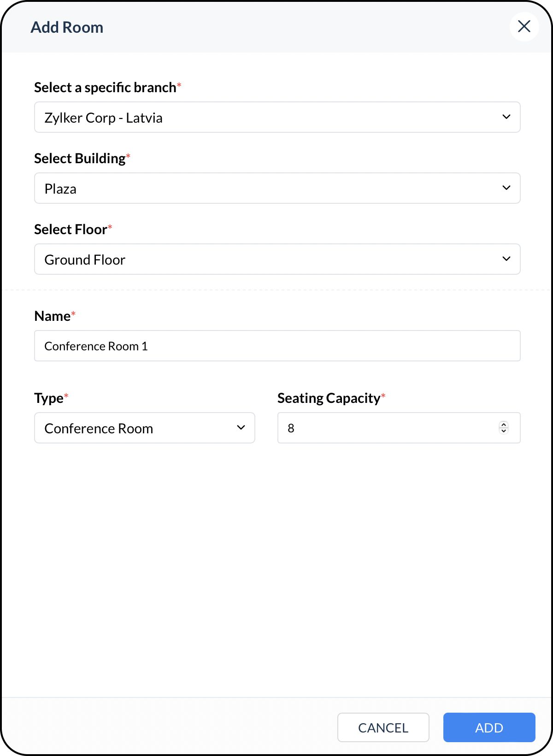Viewport: 553px width, 756px height.
Task: Decrease seating capacity with the down stepper arrow
Action: coord(504,431)
